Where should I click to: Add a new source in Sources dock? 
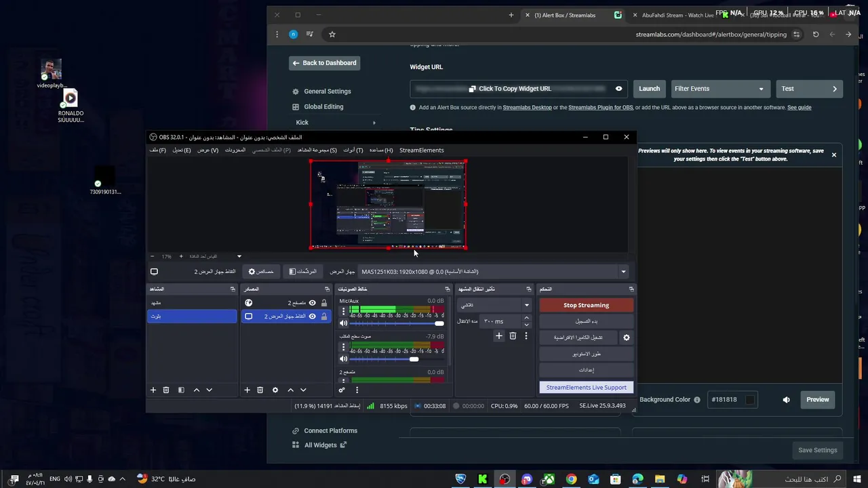248,390
